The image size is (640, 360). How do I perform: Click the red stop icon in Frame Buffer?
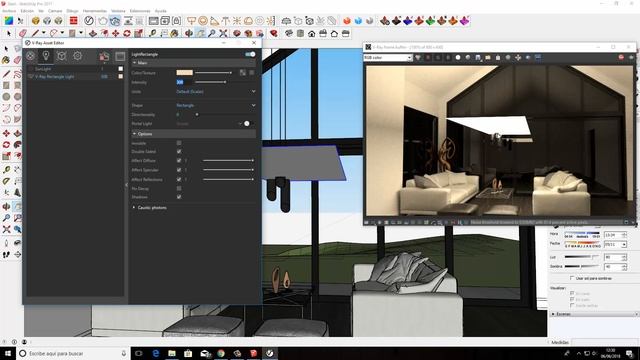(621, 58)
